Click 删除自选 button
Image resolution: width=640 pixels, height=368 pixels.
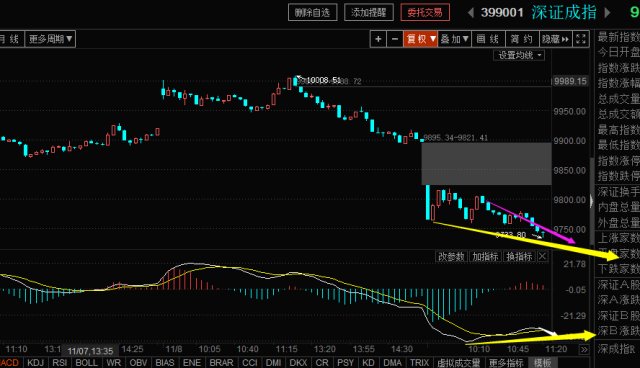pyautogui.click(x=313, y=13)
